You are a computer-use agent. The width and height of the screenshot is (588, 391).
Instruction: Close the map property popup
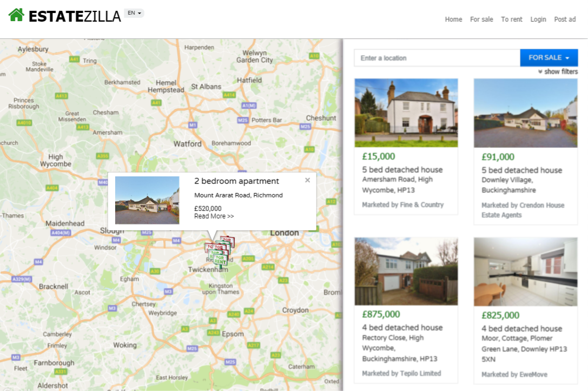(307, 180)
